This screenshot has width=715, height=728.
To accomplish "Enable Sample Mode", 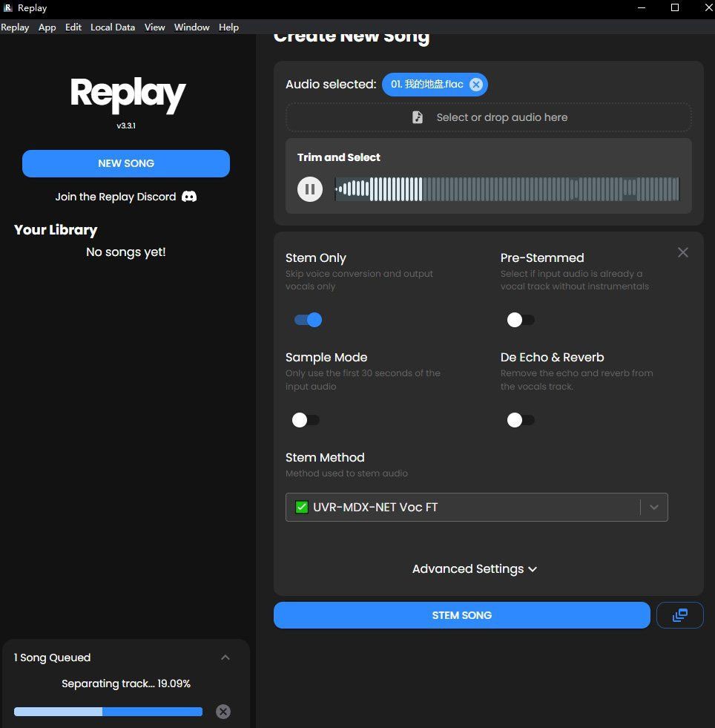I will point(305,419).
